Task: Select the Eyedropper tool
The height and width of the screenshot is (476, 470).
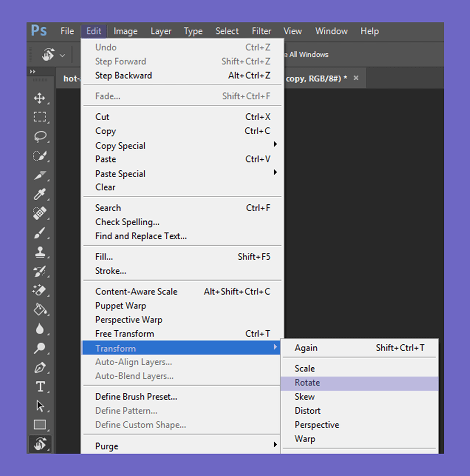Action: click(40, 194)
